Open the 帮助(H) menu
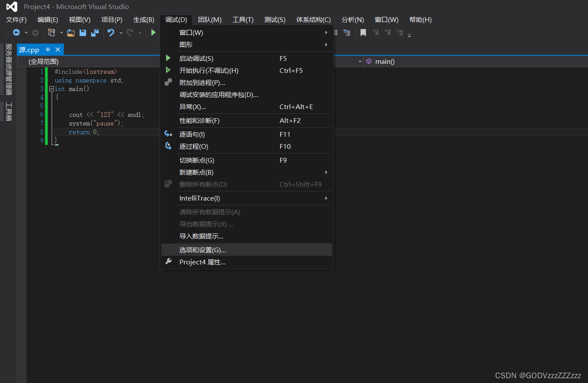This screenshot has width=588, height=383. (421, 20)
